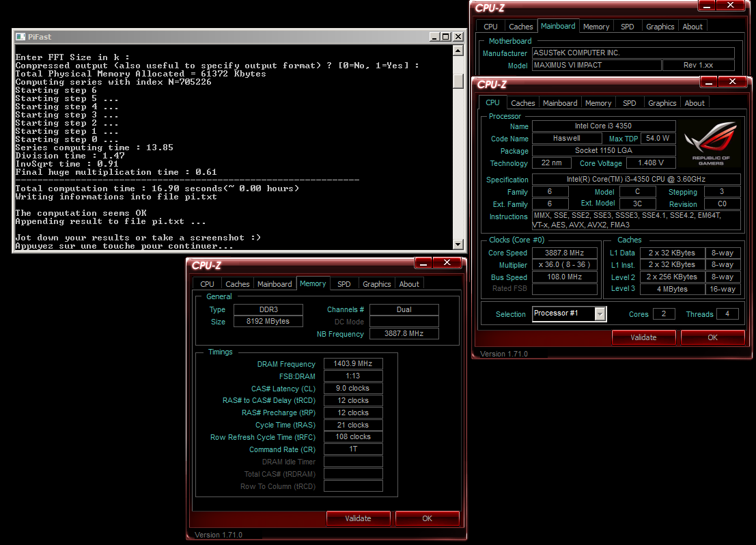
Task: Open About tab in Mainboard window
Action: [692, 27]
